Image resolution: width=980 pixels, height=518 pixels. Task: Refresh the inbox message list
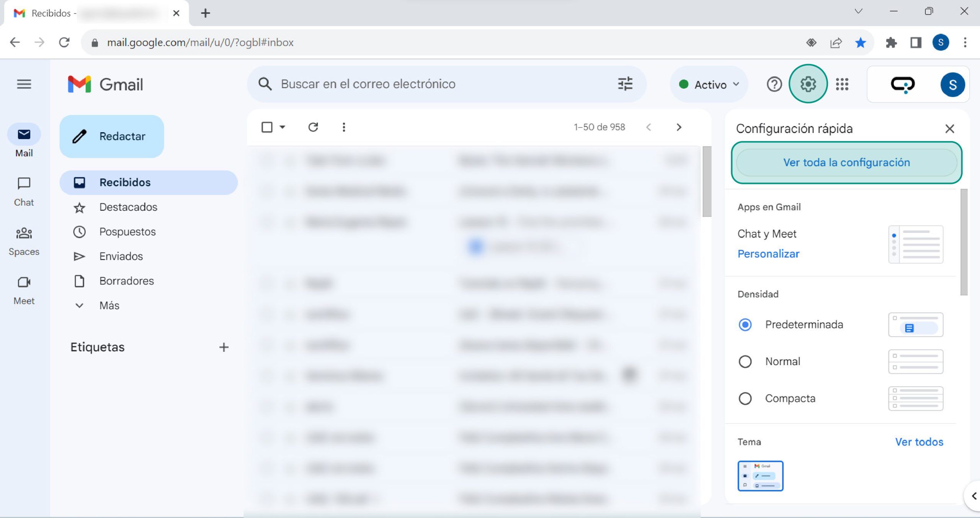coord(313,127)
